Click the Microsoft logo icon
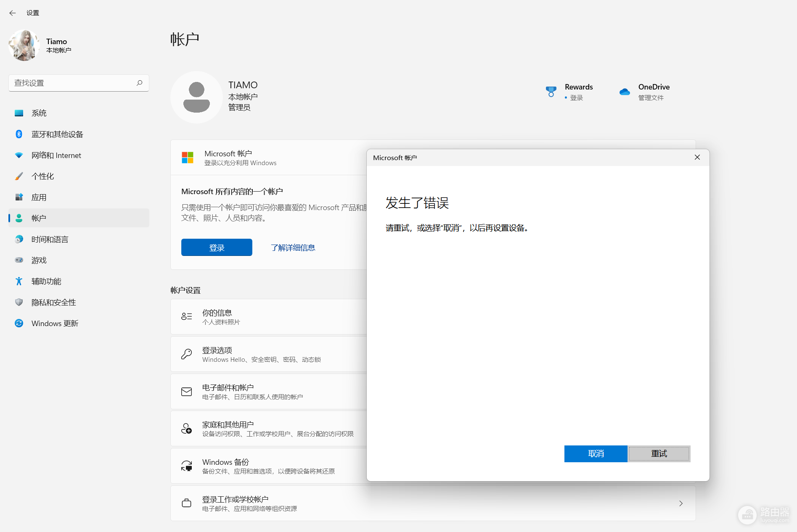The height and width of the screenshot is (532, 797). 188,158
